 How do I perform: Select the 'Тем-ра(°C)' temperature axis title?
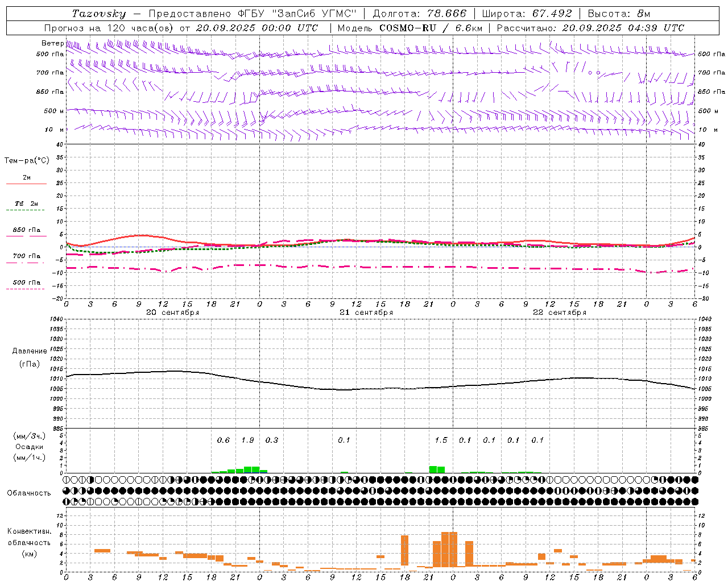point(27,161)
